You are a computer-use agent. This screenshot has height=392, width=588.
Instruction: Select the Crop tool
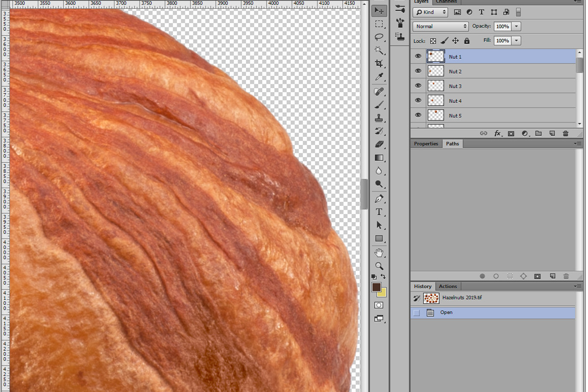point(379,64)
